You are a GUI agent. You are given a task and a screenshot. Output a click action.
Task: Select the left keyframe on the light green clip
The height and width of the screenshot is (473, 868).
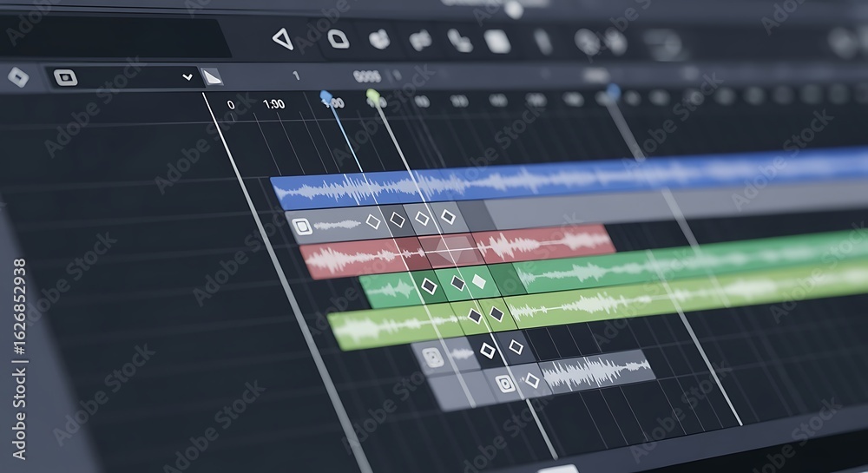click(475, 316)
